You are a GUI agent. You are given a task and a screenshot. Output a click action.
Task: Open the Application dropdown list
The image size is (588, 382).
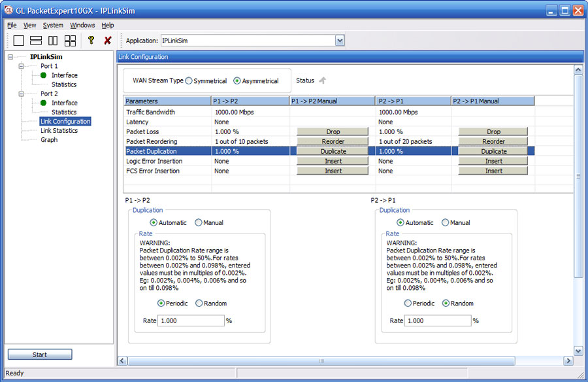tap(340, 41)
